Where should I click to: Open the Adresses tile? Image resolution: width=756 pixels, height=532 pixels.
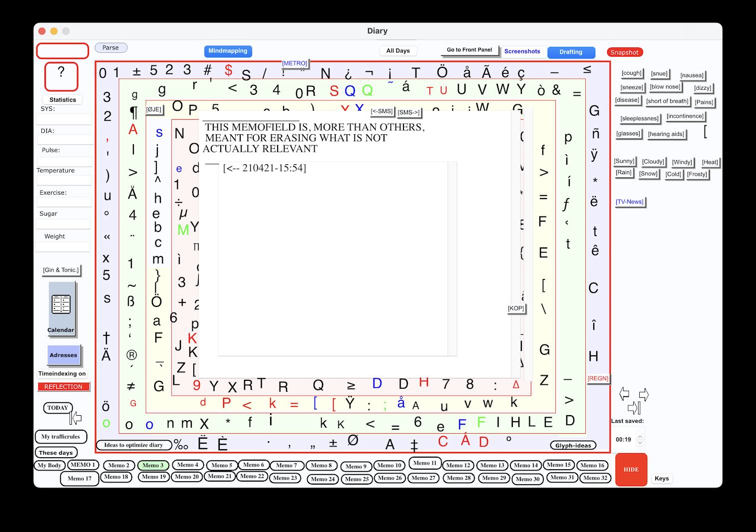(x=63, y=355)
